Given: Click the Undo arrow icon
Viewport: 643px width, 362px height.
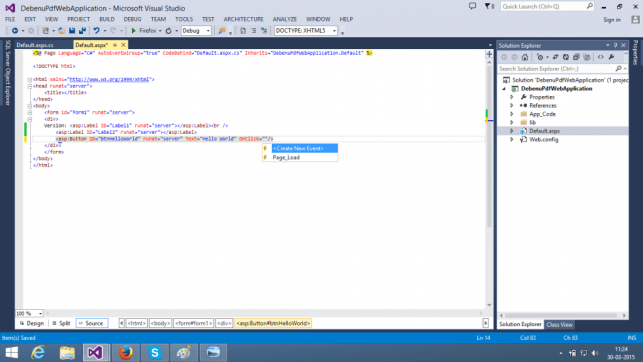Looking at the screenshot, I should 96,31.
